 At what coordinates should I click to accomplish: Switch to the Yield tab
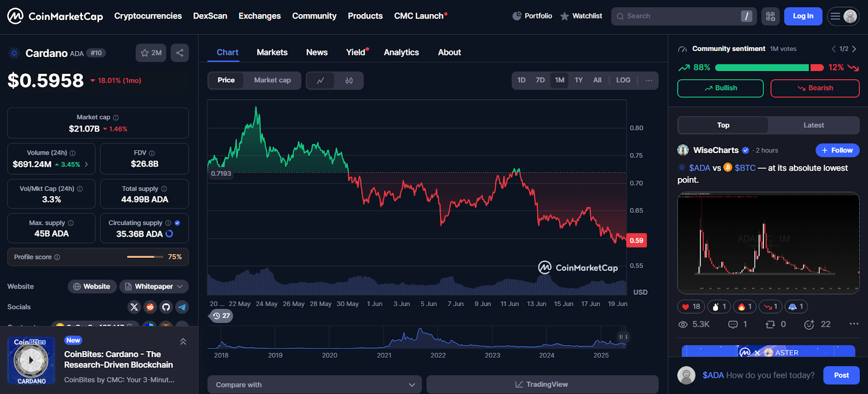click(x=357, y=53)
